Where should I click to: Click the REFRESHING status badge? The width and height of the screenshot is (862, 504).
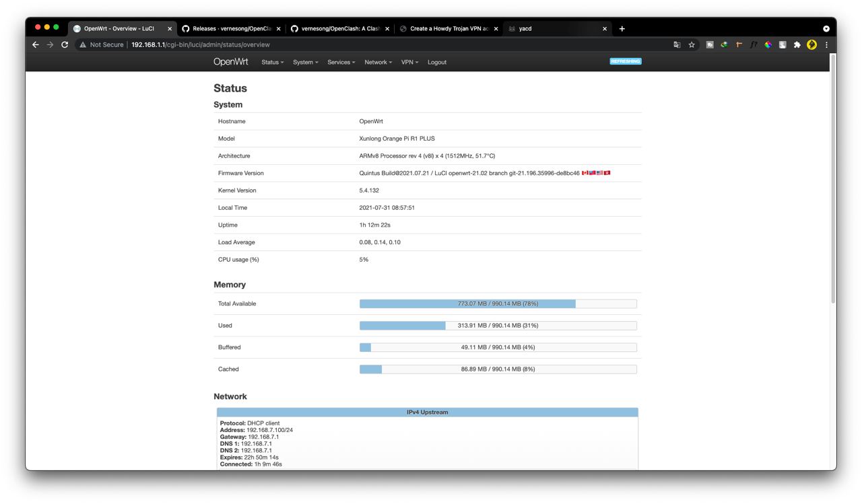point(626,61)
